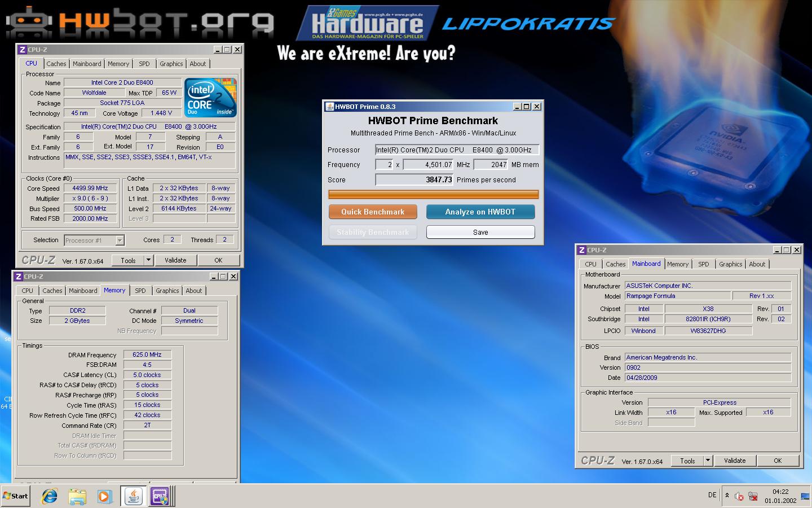Click the Intel Core 2 Duo logo
The image size is (812, 508).
[x=211, y=98]
